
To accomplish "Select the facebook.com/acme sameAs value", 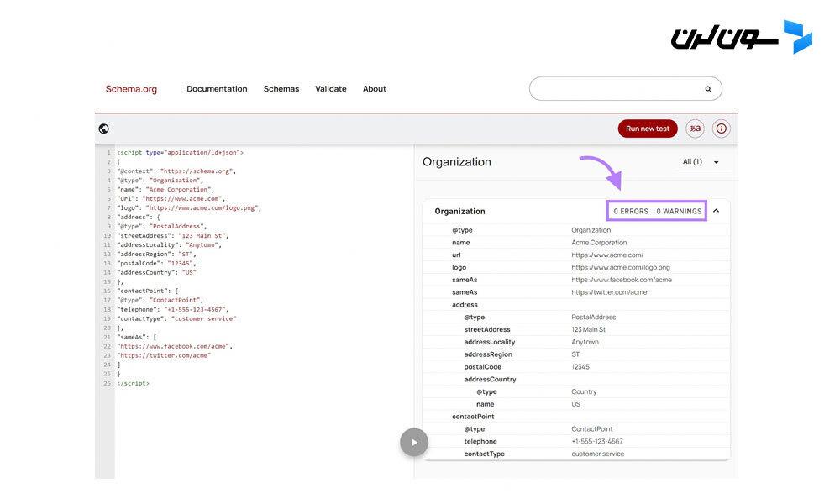I will tap(622, 280).
